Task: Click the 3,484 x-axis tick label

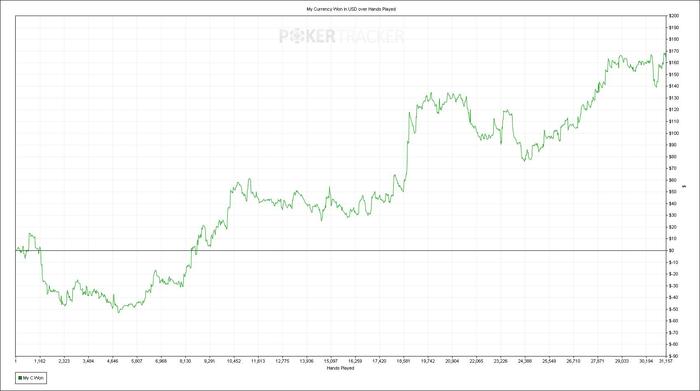Action: 88,361
